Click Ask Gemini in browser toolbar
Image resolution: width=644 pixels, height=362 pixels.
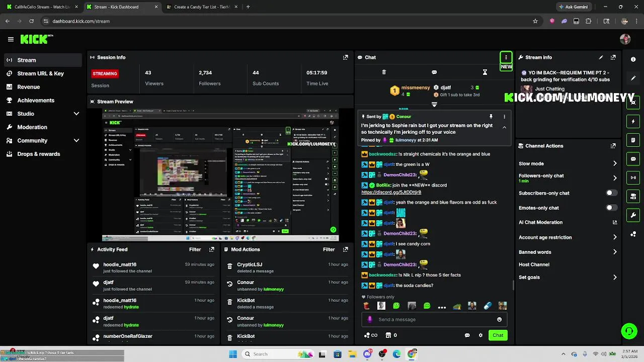click(x=573, y=7)
